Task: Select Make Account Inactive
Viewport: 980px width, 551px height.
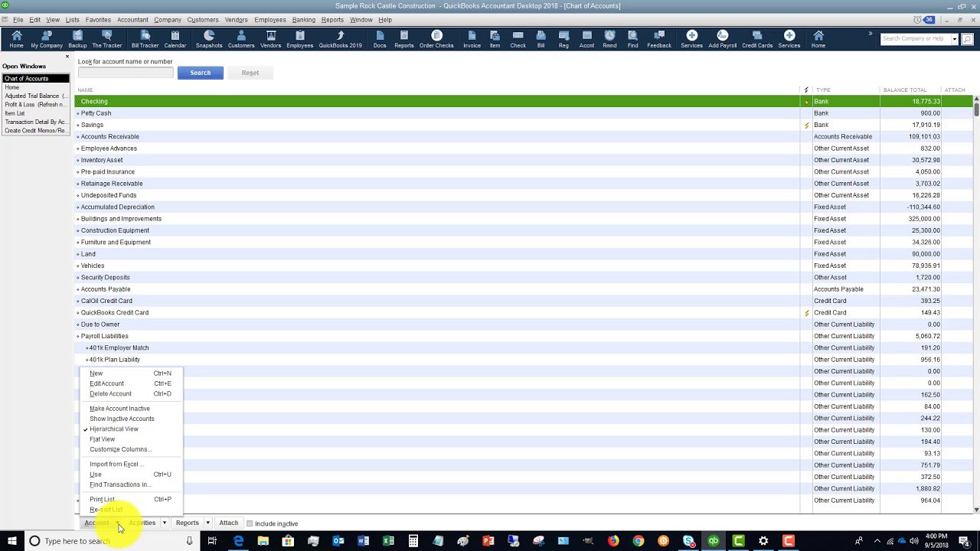Action: click(x=119, y=409)
